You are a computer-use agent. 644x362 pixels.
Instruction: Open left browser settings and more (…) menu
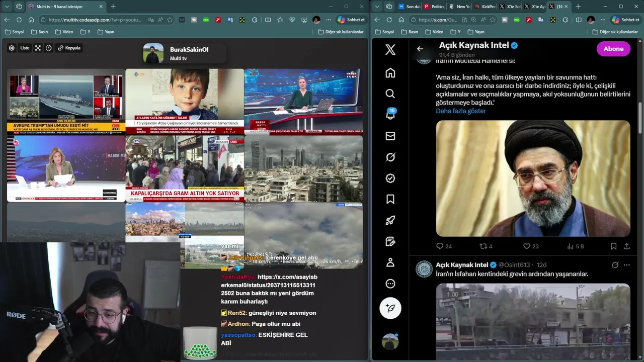329,20
